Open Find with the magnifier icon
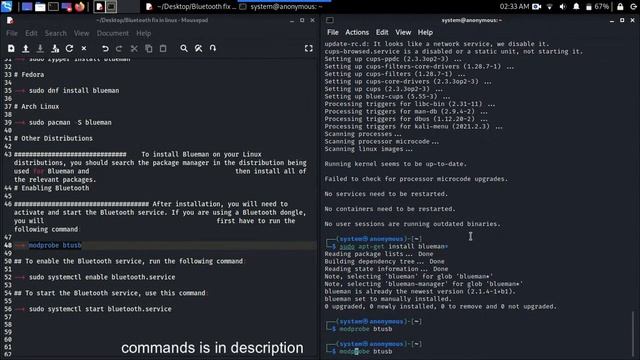Screen dimensions: 640x360 [184, 49]
